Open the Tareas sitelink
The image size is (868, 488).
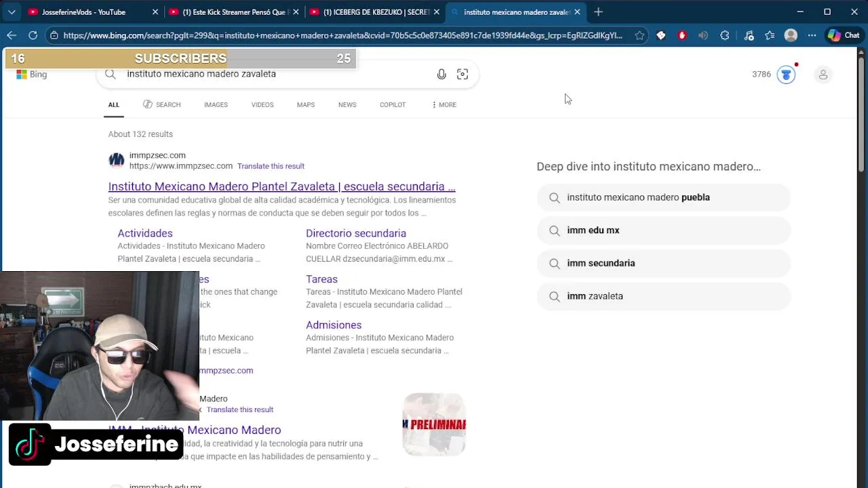(321, 279)
